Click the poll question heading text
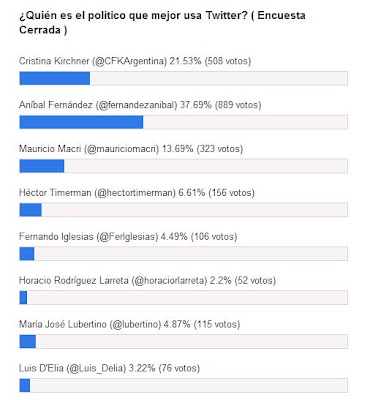The height and width of the screenshot is (400, 370). point(162,22)
